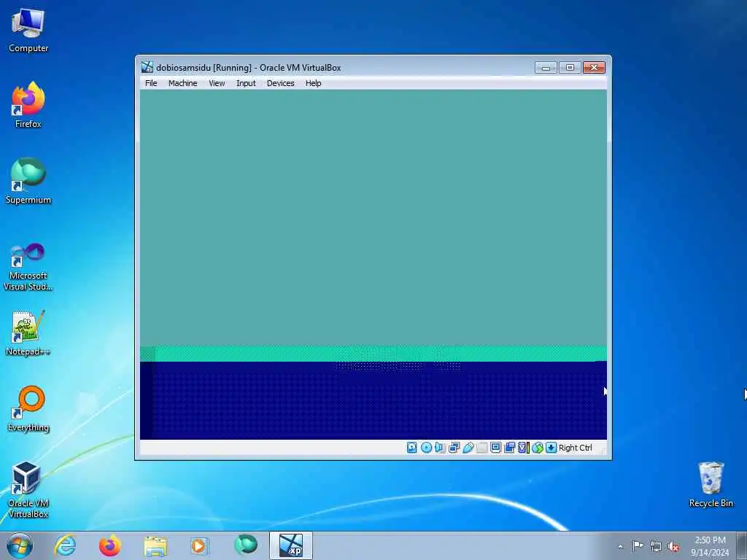This screenshot has width=747, height=560.
Task: Open the Action Center flag icon
Action: coord(638,545)
